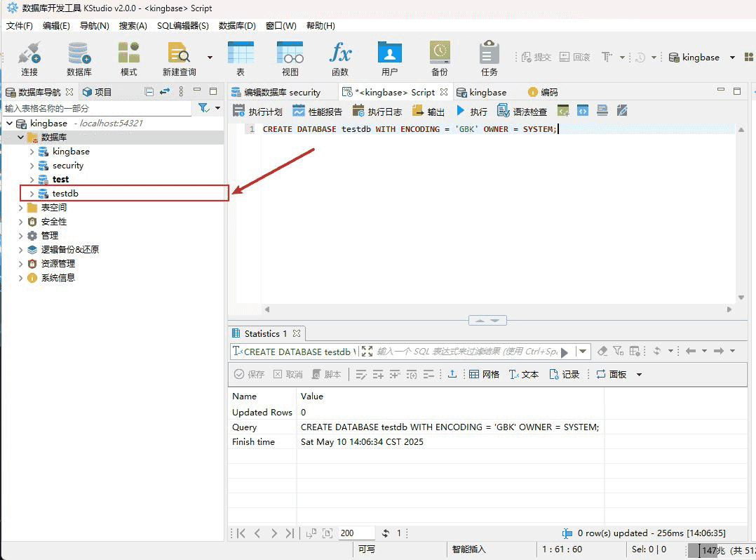Click the 连接 connect toolbar icon
Viewport: 756px width, 560px height.
tap(29, 58)
